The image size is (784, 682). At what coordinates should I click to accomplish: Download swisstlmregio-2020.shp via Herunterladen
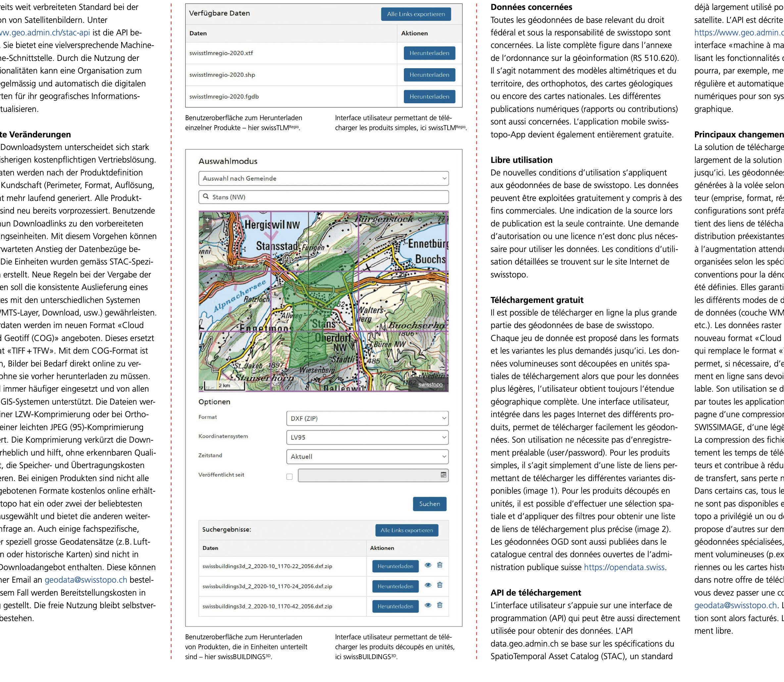point(429,74)
